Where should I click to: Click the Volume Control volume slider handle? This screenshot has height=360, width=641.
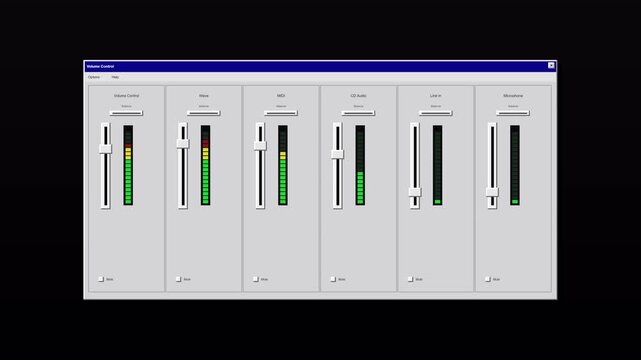coord(105,149)
